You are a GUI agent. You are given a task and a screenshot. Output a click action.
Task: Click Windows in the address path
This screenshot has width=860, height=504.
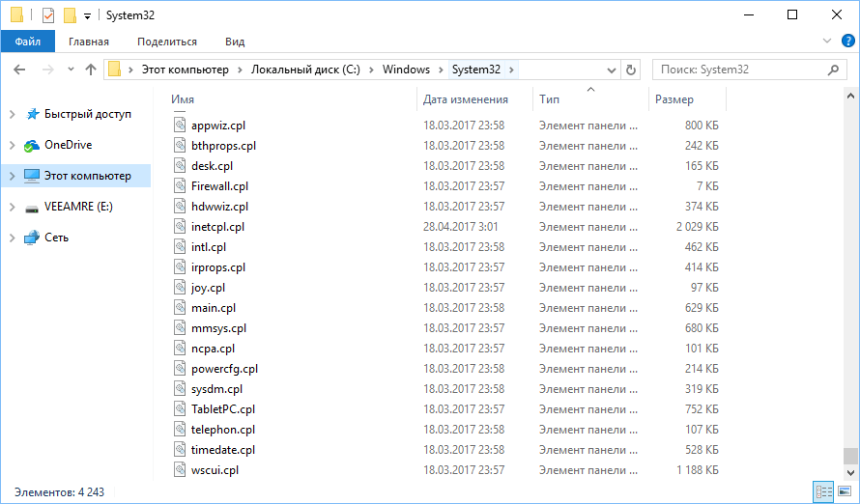[x=406, y=70]
